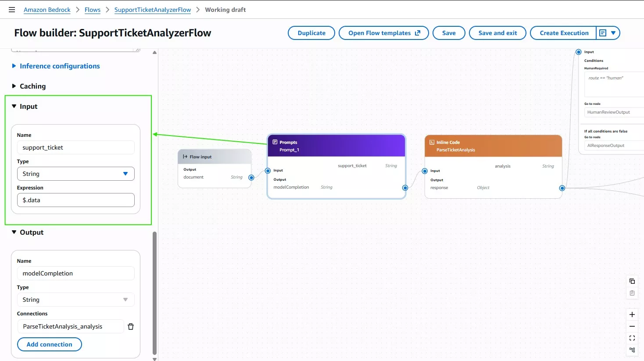Click the external link icon on Open Flow templates
This screenshot has height=361, width=644.
(418, 33)
